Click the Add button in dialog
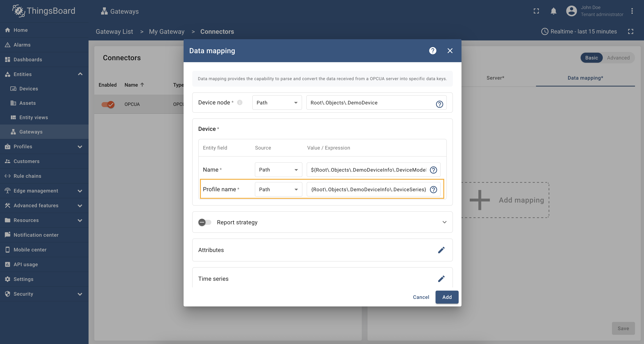The height and width of the screenshot is (344, 644). click(447, 297)
